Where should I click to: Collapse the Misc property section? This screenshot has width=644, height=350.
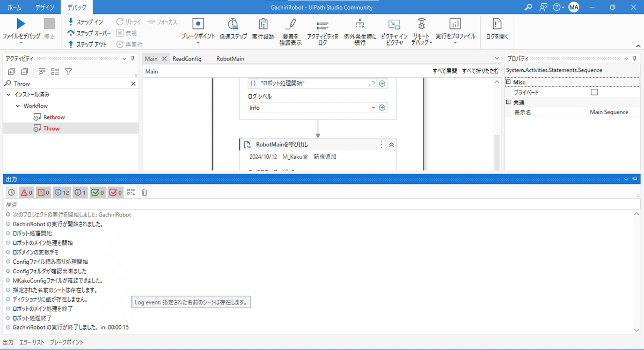click(x=508, y=83)
